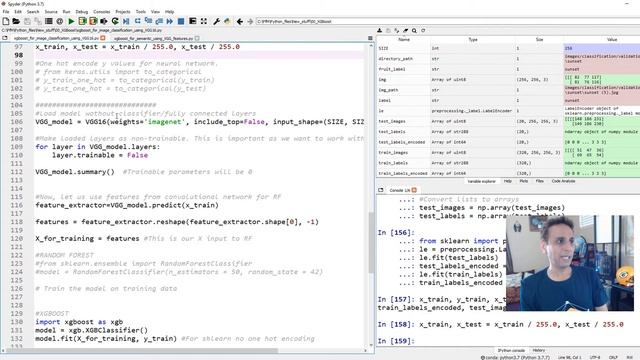Open a file using the folder icon
The width and height of the screenshot is (640, 360).
(x=16, y=21)
